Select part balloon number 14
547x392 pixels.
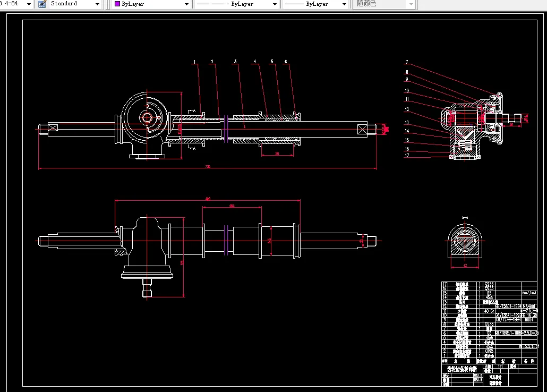click(407, 131)
